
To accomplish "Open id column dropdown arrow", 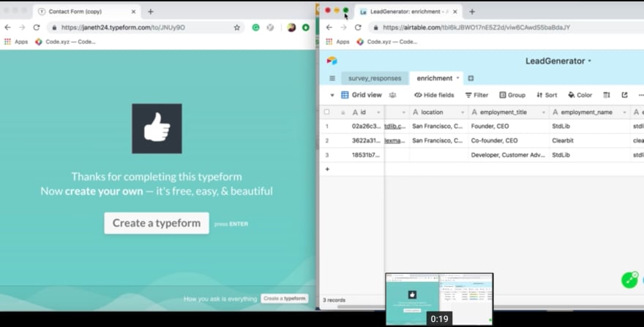I will (378, 112).
